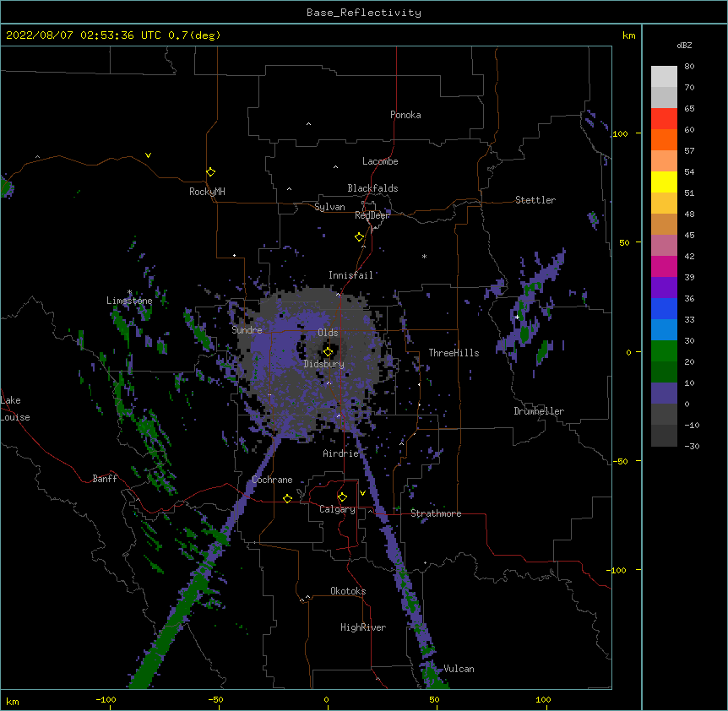
Task: Click the white plus marker north of Drumheller
Action: tap(517, 317)
